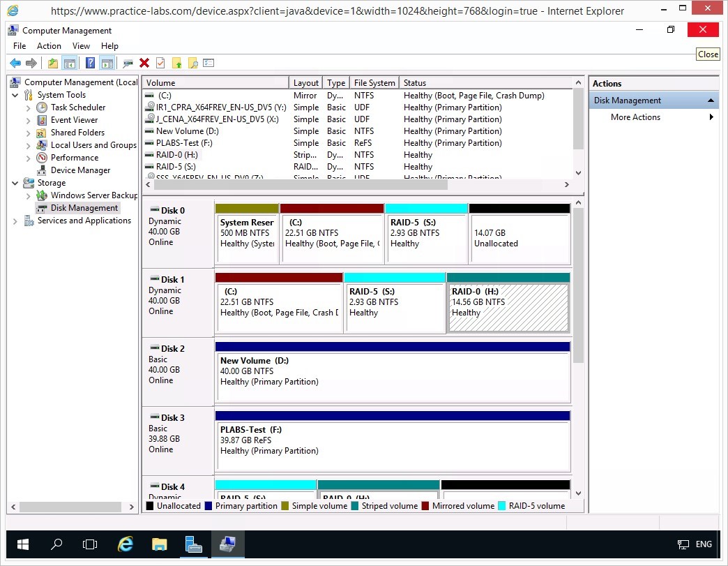Click the File System column header
Screen dimensions: 728x566
pyautogui.click(x=374, y=83)
